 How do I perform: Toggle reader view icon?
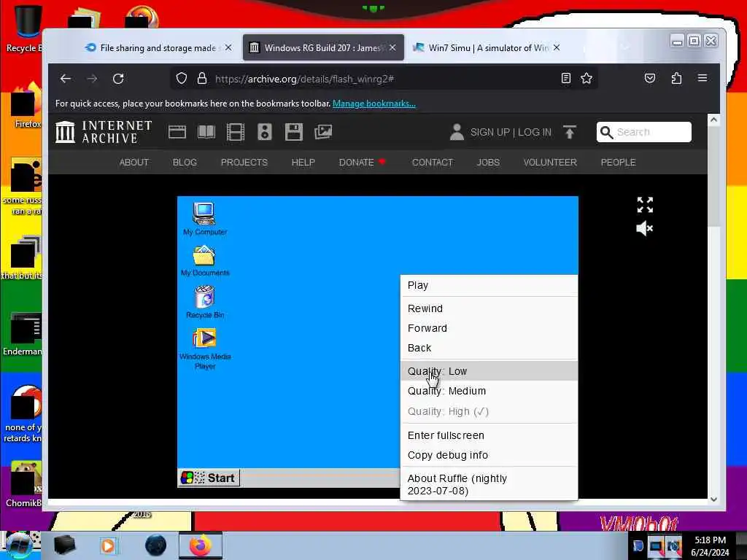pos(566,78)
